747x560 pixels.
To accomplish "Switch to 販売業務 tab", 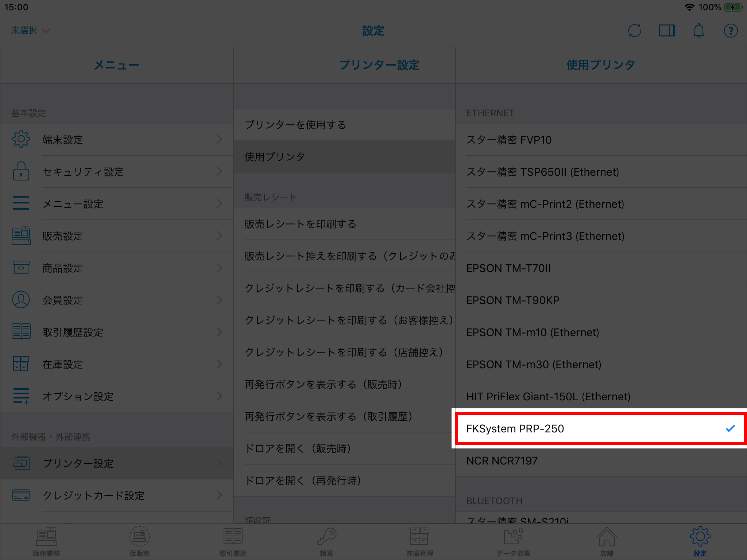I will 46,542.
